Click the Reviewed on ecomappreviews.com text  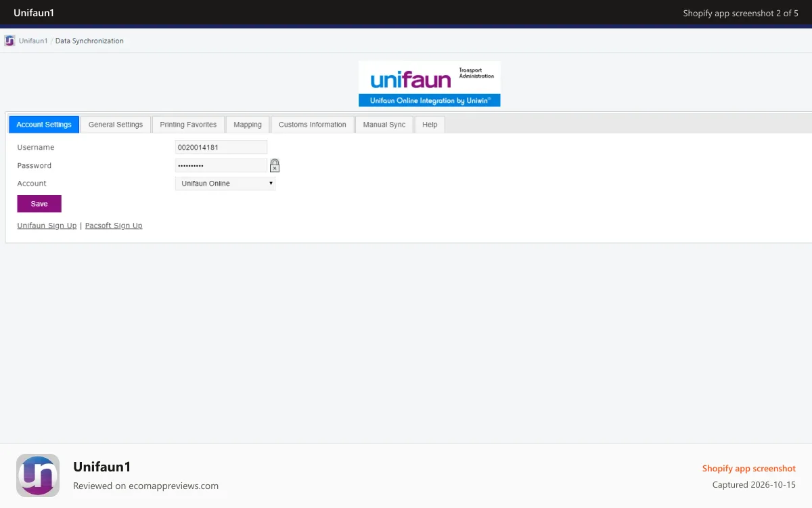point(145,486)
